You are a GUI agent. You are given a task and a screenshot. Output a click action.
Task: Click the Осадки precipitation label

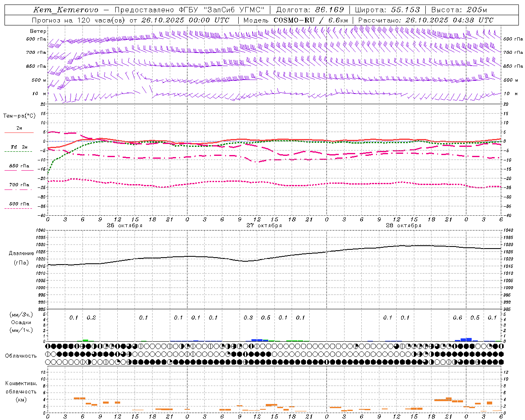(21, 322)
